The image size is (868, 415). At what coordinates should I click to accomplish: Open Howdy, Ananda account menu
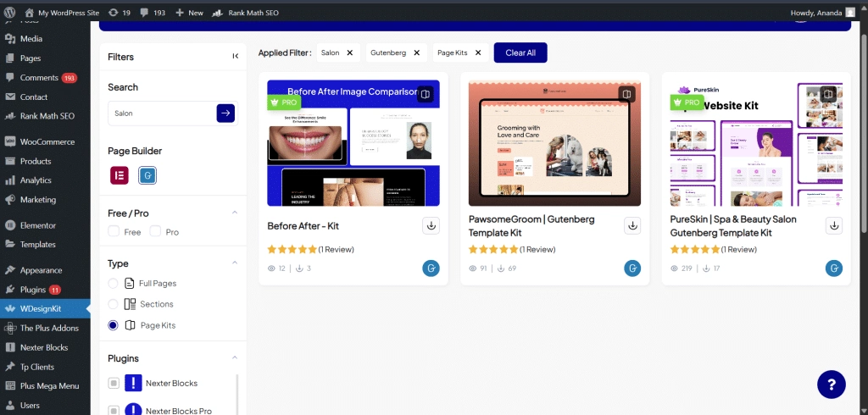pos(824,13)
